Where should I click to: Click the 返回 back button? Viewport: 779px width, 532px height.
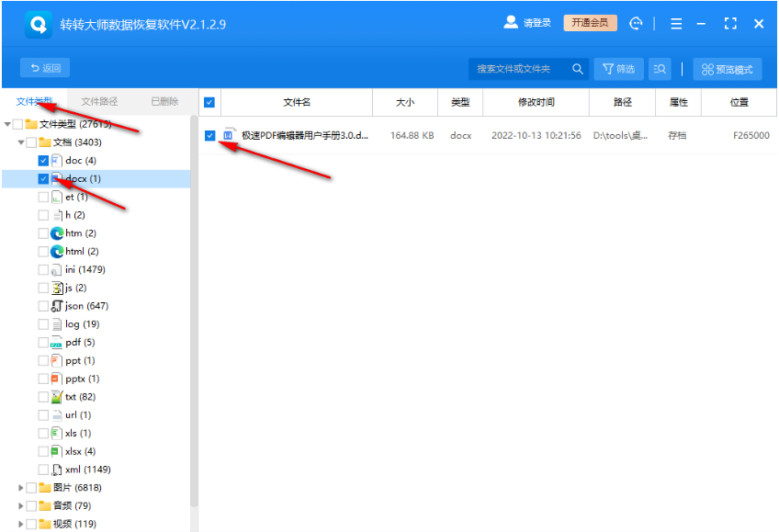(45, 68)
